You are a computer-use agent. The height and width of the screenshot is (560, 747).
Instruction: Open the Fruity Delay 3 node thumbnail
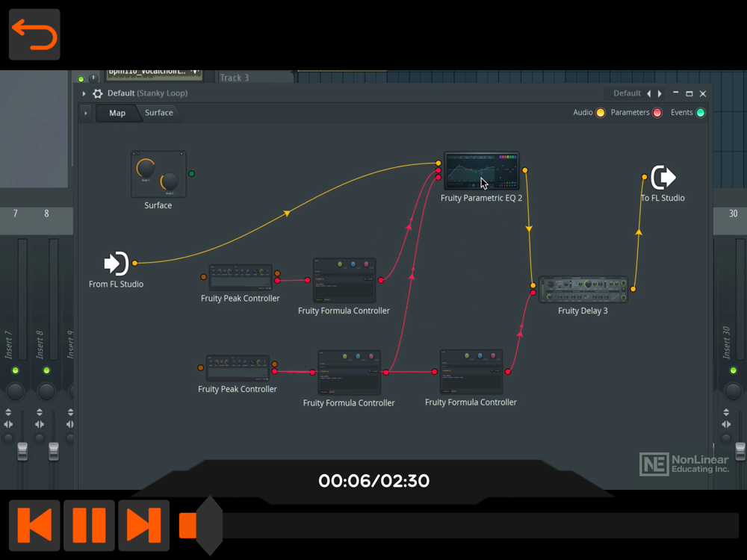pos(583,290)
